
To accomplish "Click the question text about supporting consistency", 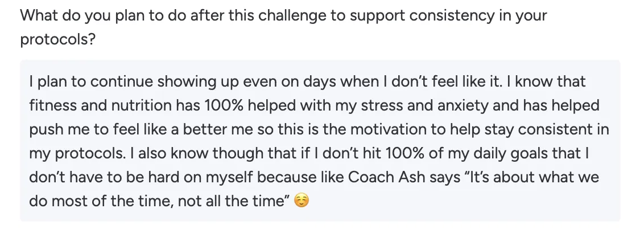I will (x=283, y=27).
